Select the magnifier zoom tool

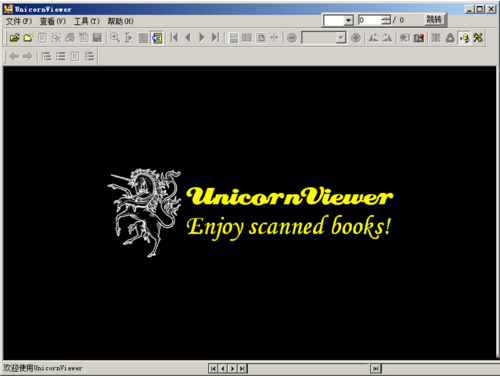(115, 38)
